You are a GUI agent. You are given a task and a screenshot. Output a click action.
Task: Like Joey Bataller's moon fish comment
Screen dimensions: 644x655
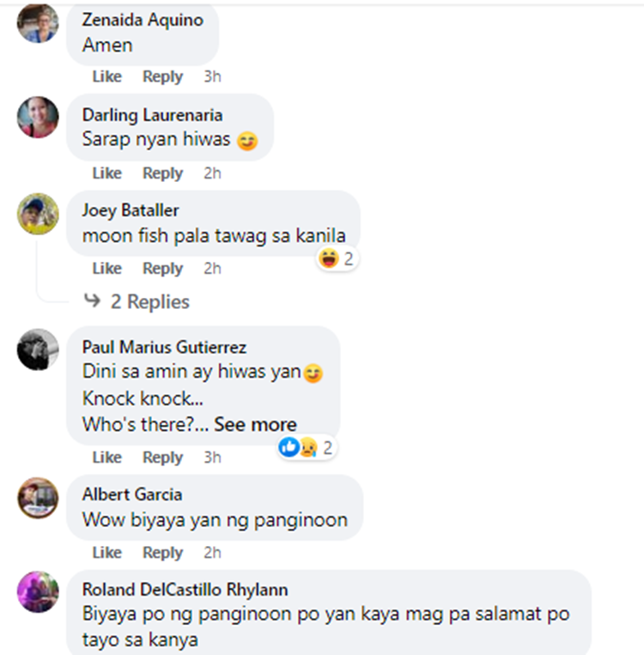pyautogui.click(x=107, y=268)
